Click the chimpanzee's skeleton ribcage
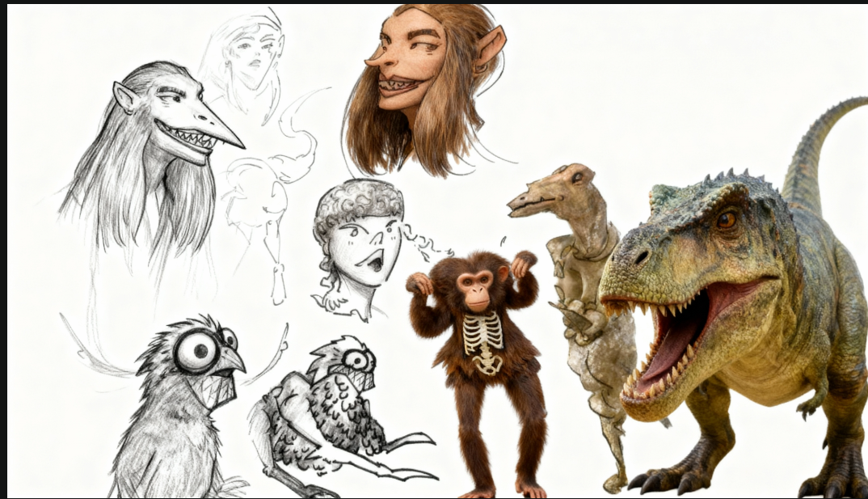Screen dimensions: 868x499 [x=483, y=340]
